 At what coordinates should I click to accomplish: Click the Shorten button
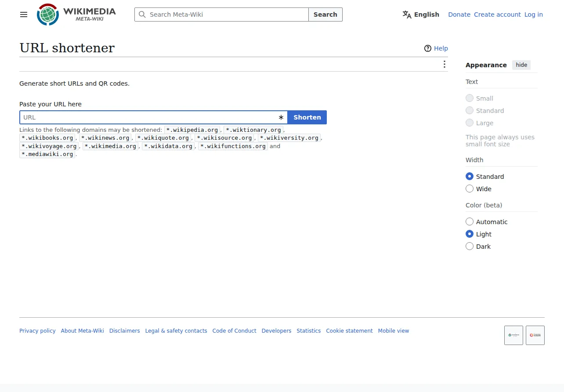307,117
